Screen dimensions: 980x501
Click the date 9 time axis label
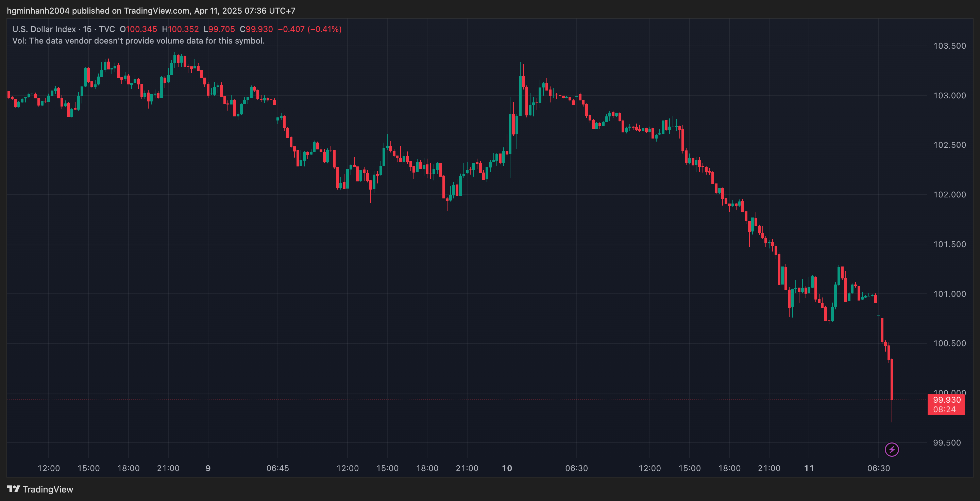coord(208,468)
